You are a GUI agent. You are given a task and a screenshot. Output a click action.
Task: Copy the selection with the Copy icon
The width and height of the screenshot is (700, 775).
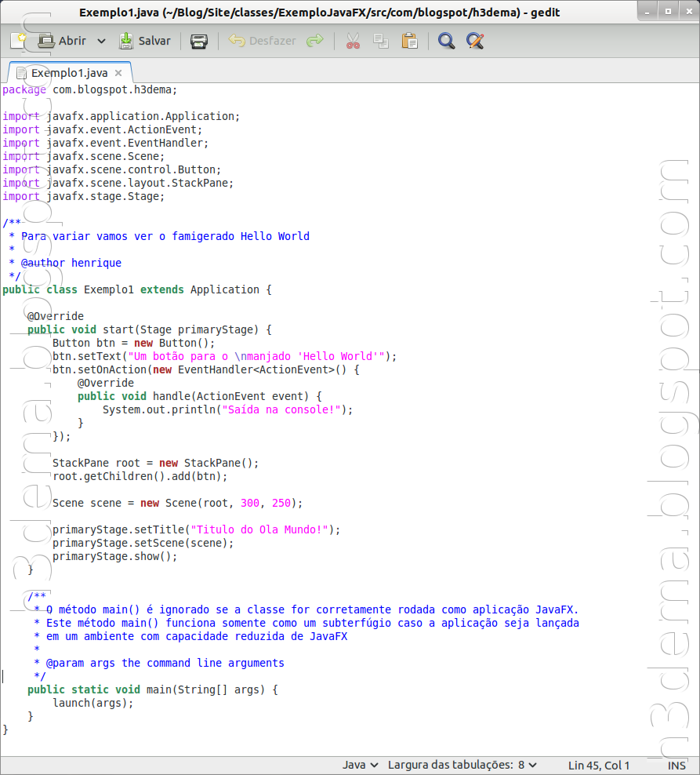[x=382, y=41]
